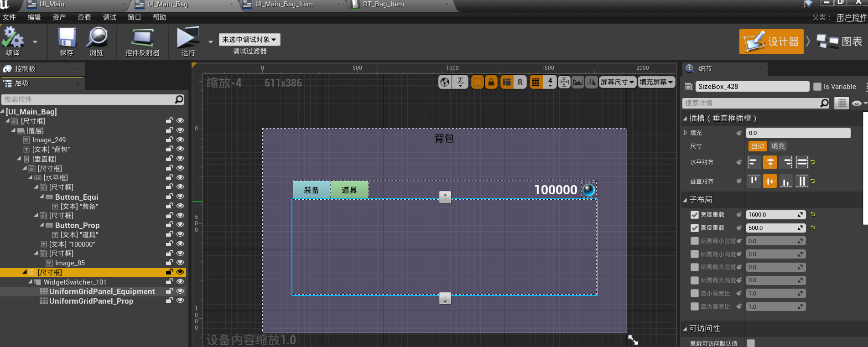The height and width of the screenshot is (347, 868).
Task: Open the 文件 menu
Action: coord(9,17)
